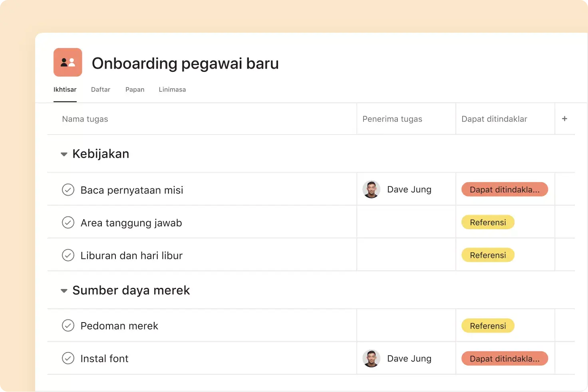
Task: Click Dave Jung's avatar in the Instal font row
Action: click(x=371, y=358)
